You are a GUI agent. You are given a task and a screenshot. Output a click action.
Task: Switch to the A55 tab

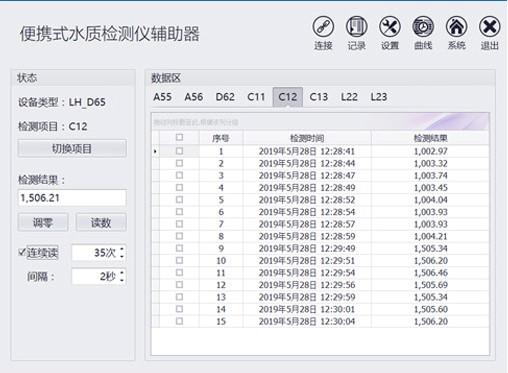coord(162,97)
